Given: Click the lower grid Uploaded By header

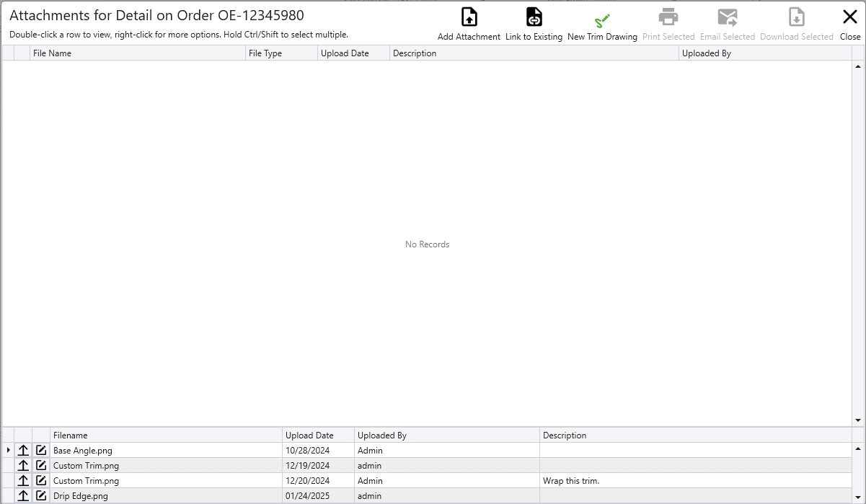Looking at the screenshot, I should [447, 436].
